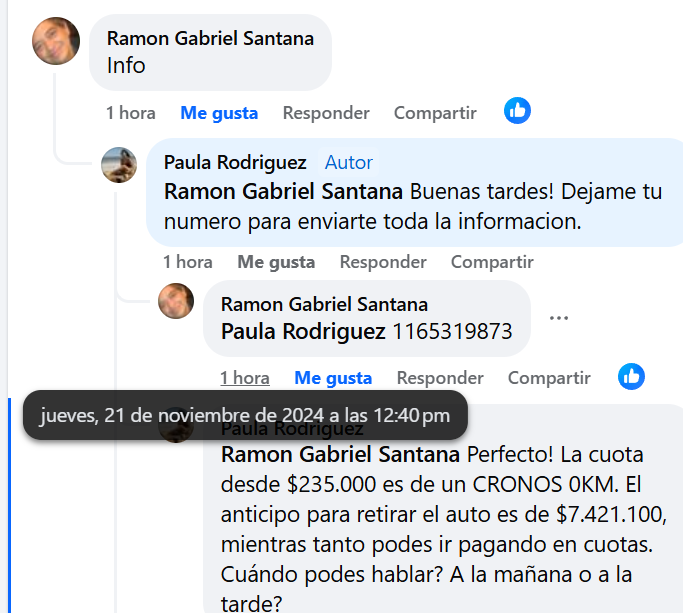Click Ramon Gabriel Santana's top comment avatar

pyautogui.click(x=56, y=41)
